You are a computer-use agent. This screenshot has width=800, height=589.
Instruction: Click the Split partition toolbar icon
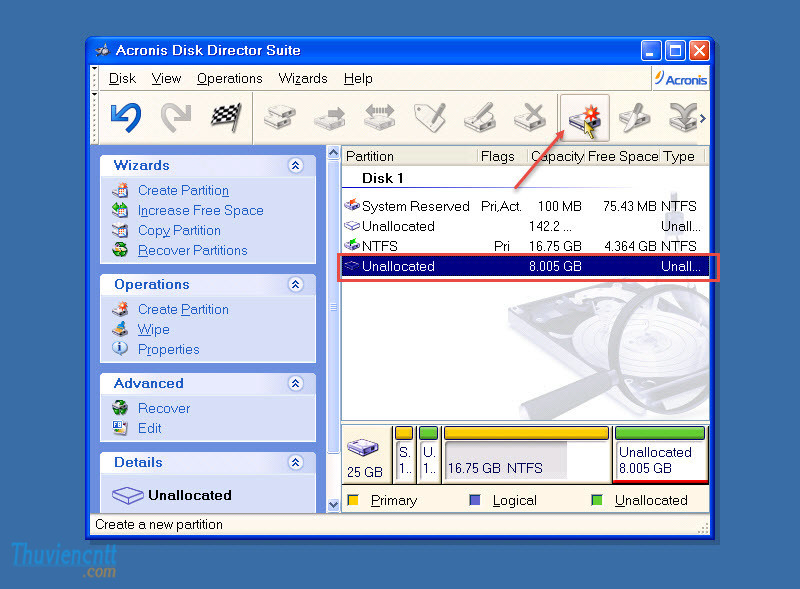coord(634,117)
